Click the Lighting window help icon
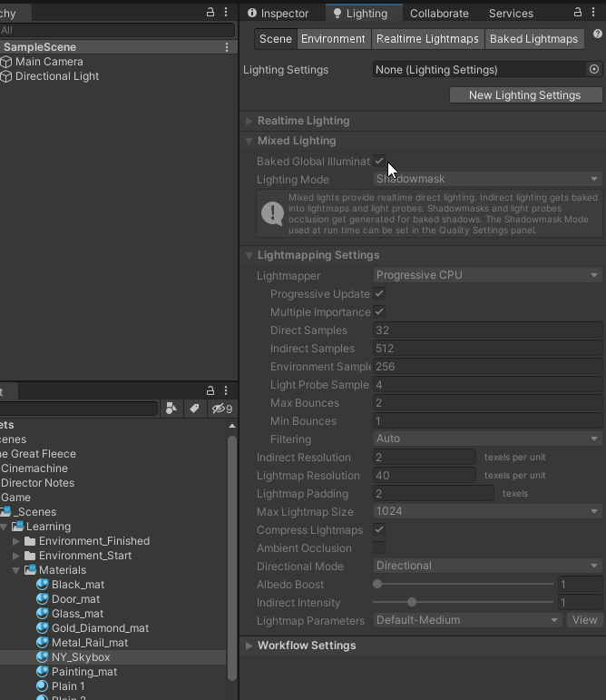Image resolution: width=606 pixels, height=700 pixels. pyautogui.click(x=598, y=34)
